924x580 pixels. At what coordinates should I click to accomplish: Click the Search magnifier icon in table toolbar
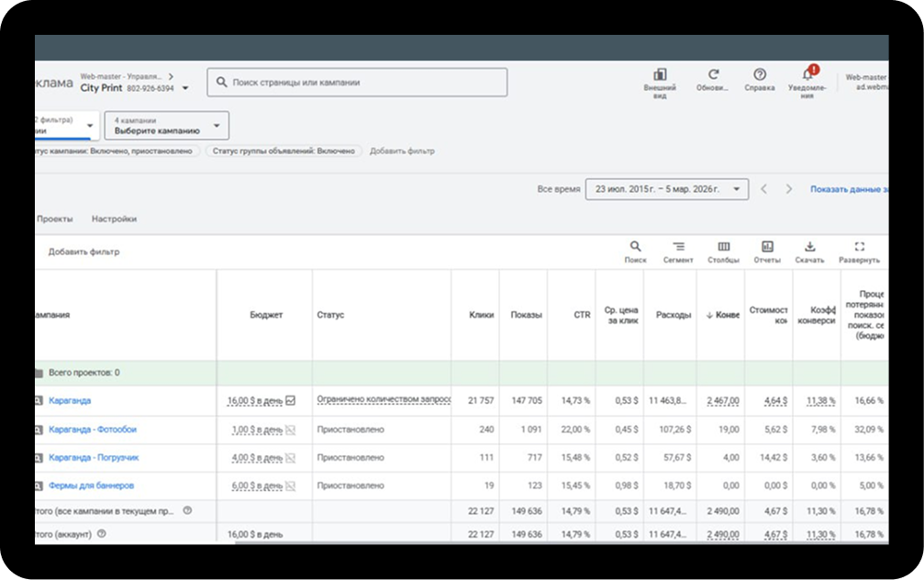635,247
